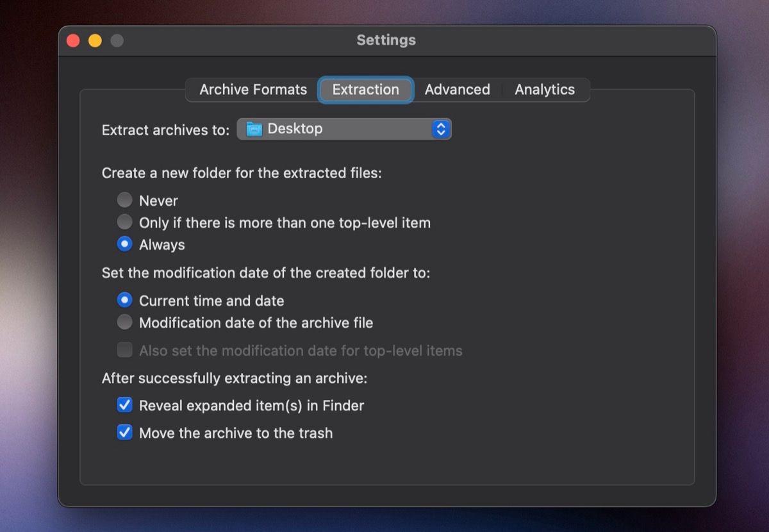The width and height of the screenshot is (769, 532).
Task: Uncheck Reveal expanded item(s) in Finder
Action: (125, 405)
